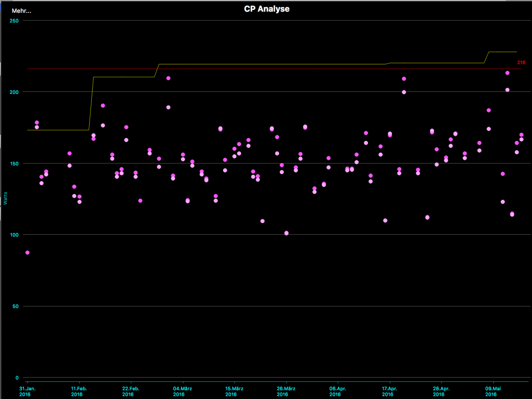This screenshot has width=532, height=399.
Task: Click the 100 y-axis tick label
Action: click(x=15, y=235)
